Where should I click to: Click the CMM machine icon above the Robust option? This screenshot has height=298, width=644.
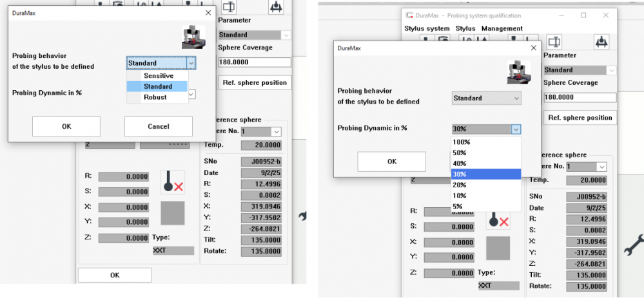(193, 35)
